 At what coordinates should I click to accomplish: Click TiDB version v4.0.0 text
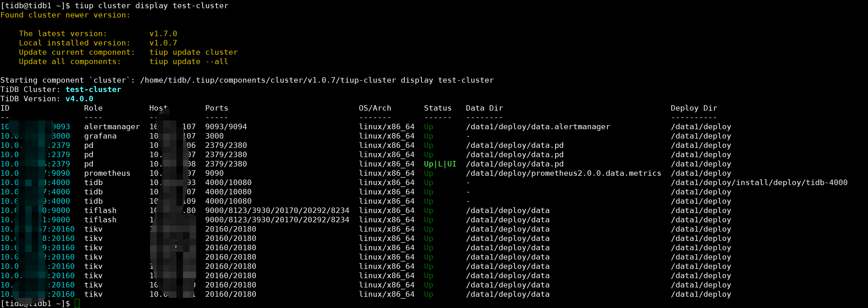[79, 99]
